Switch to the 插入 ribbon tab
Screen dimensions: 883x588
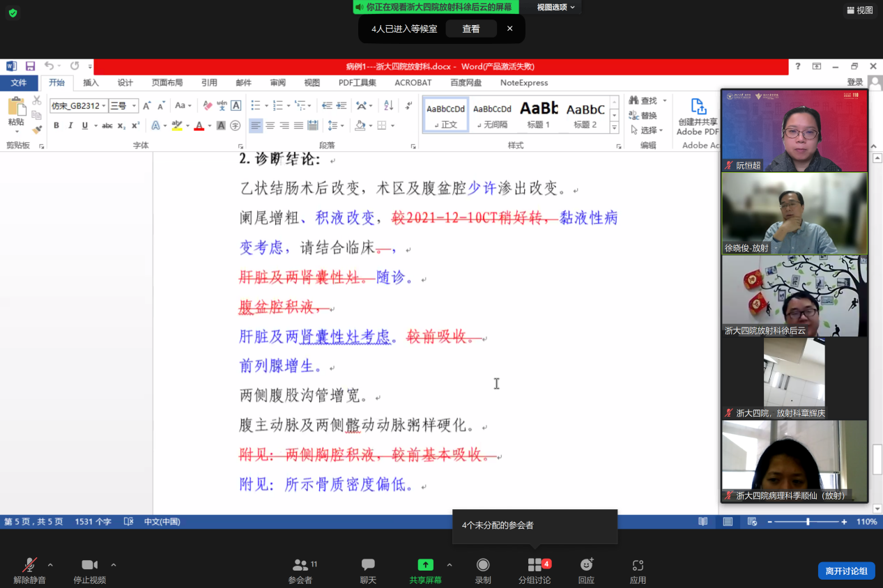91,82
